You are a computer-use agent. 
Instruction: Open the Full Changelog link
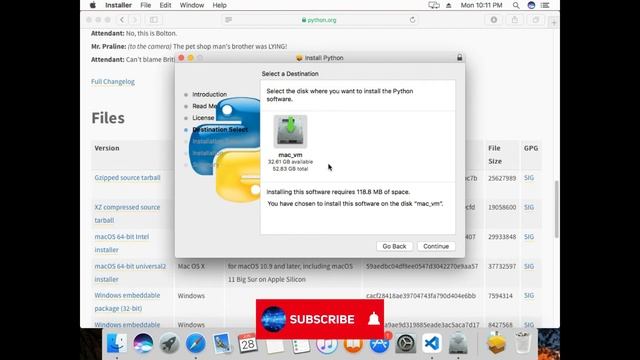coord(113,82)
